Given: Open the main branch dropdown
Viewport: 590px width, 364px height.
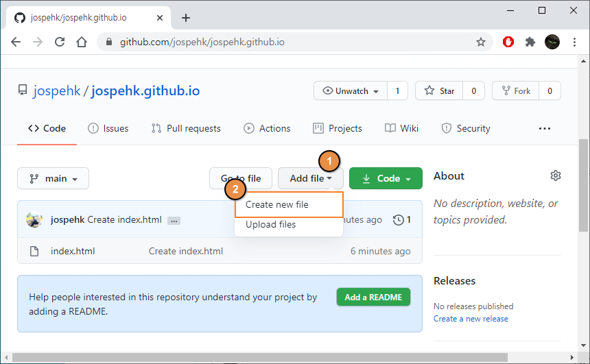Looking at the screenshot, I should tap(53, 178).
